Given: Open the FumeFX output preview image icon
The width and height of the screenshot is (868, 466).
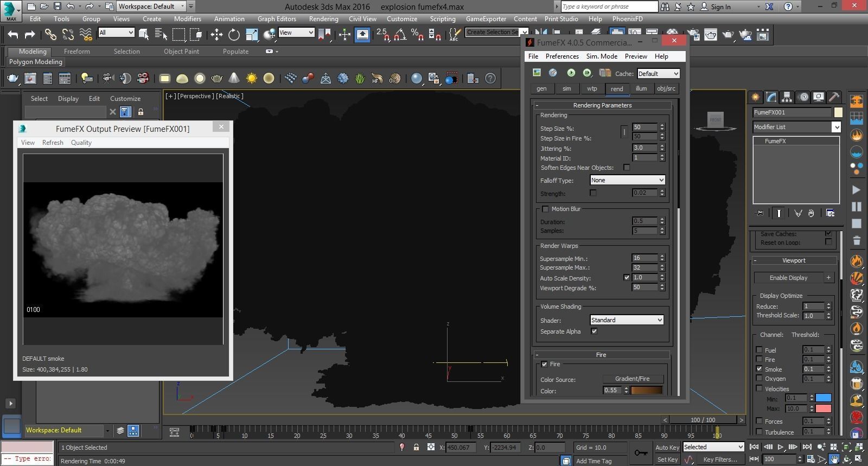Looking at the screenshot, I should [537, 73].
